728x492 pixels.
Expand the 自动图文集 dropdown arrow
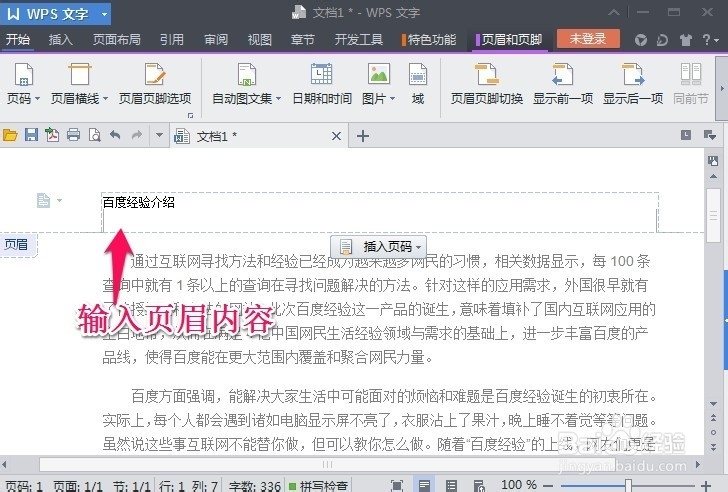[279, 99]
